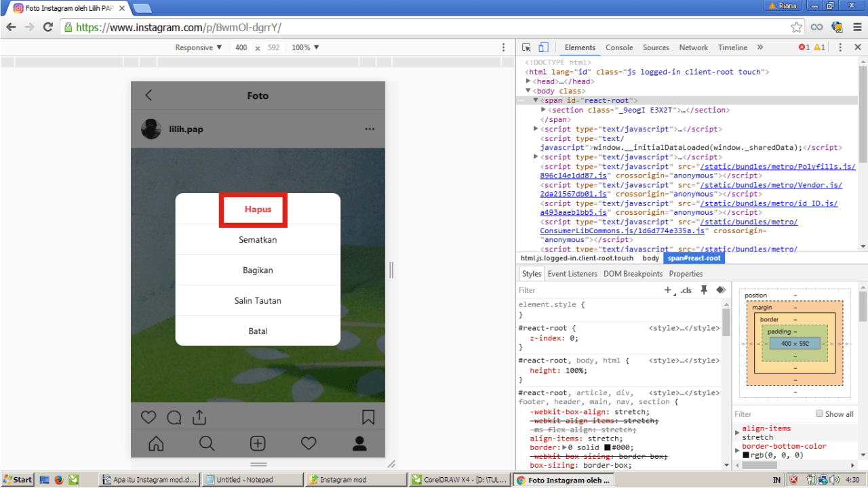The height and width of the screenshot is (488, 868).
Task: Switch to Untitled - Notepad in taskbar
Action: 253,479
